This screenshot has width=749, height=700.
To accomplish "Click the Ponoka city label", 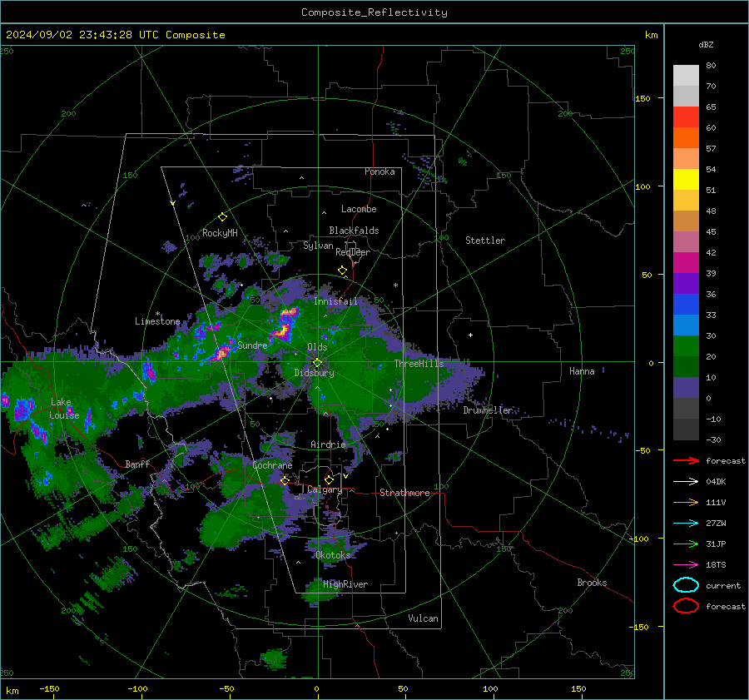I will pos(379,171).
